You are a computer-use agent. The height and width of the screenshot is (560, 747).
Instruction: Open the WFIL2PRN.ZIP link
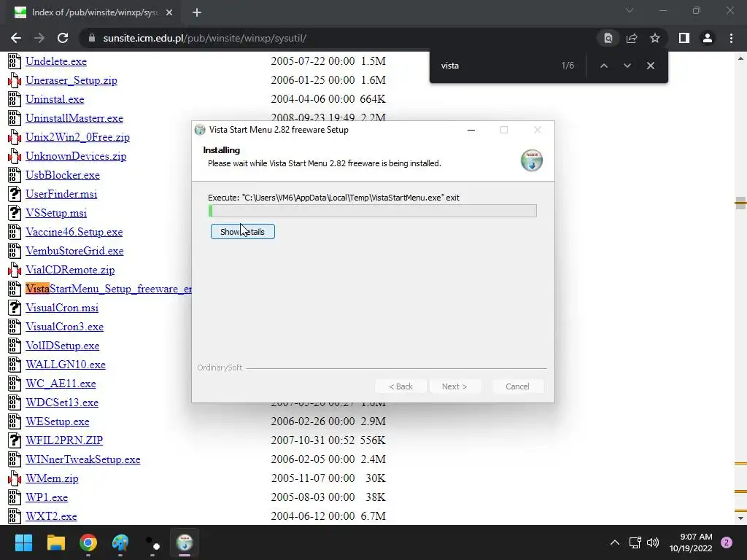click(64, 440)
